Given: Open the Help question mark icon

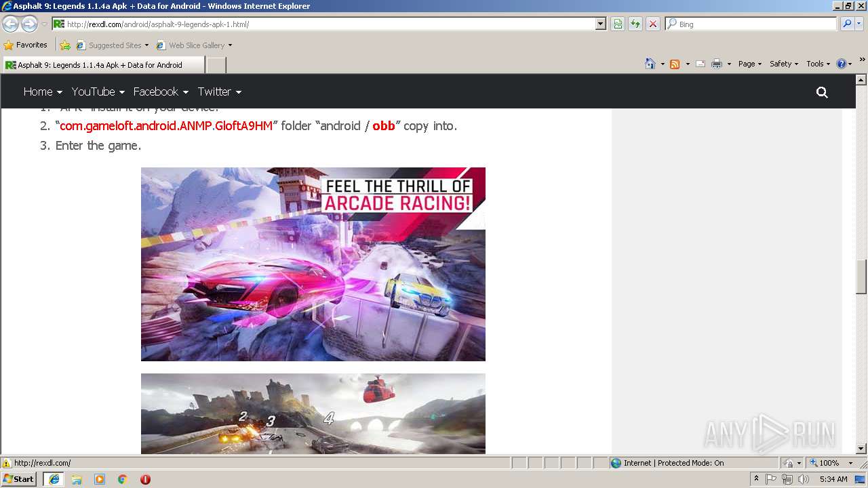Looking at the screenshot, I should [x=841, y=64].
